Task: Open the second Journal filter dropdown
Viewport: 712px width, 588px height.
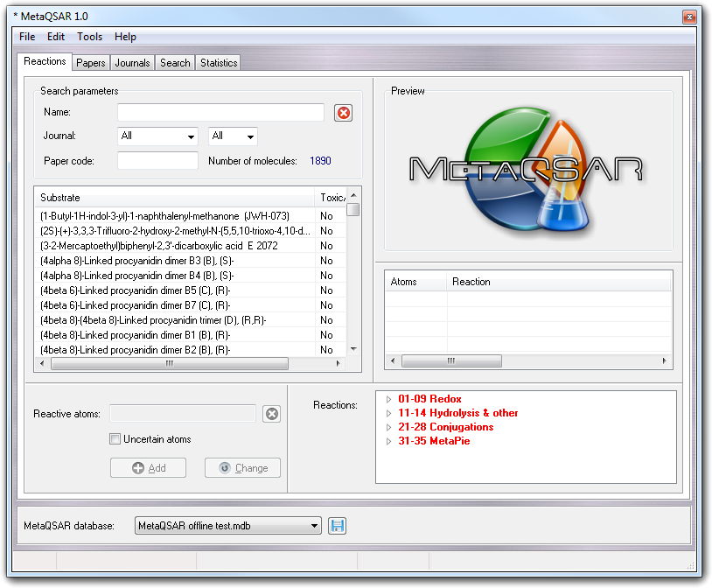Action: click(233, 136)
